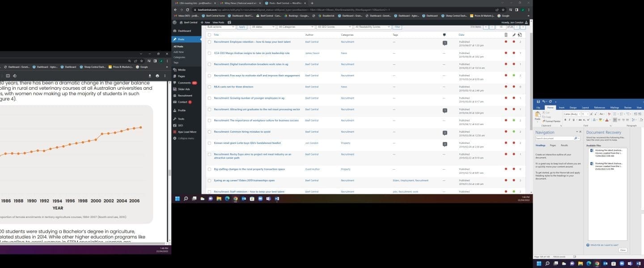Print the PDF in the left browser

click(157, 75)
